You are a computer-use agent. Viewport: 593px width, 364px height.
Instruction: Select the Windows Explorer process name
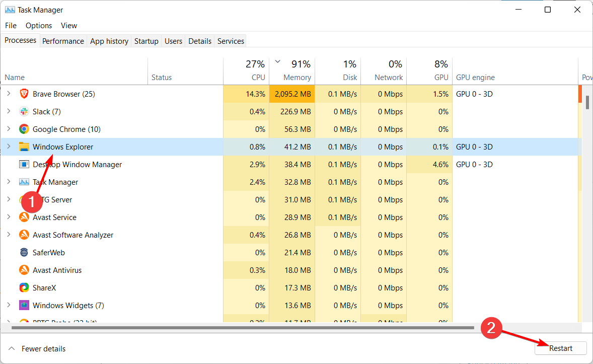pyautogui.click(x=63, y=147)
